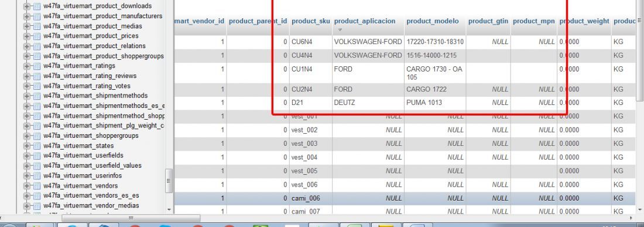The image size is (644, 227).
Task: Click table icon beside w47fa_virtuemart_shoppergroups
Action: (x=36, y=135)
